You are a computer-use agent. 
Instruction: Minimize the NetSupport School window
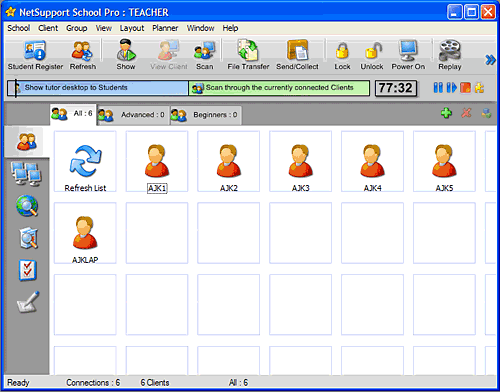pyautogui.click(x=454, y=12)
